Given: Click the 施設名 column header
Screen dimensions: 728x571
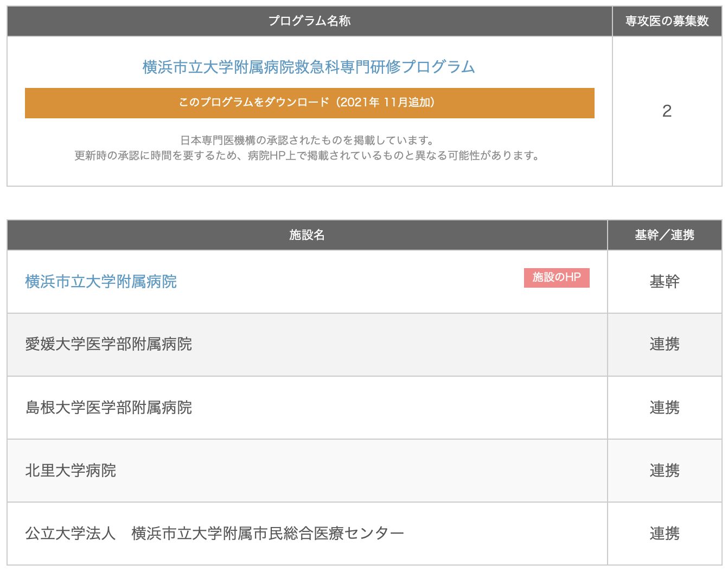Looking at the screenshot, I should point(306,235).
